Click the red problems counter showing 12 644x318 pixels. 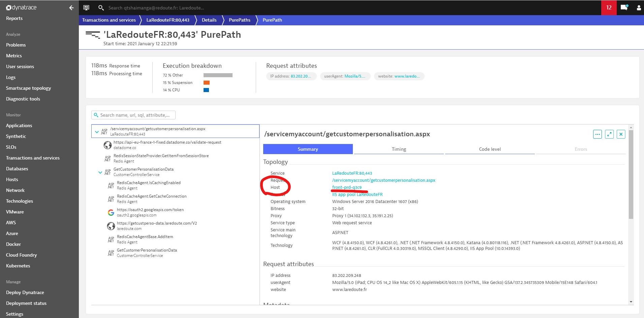coord(609,7)
